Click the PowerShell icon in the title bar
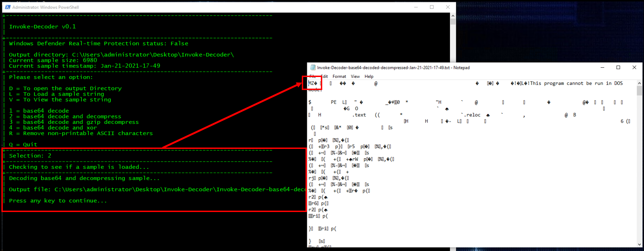 (x=7, y=7)
